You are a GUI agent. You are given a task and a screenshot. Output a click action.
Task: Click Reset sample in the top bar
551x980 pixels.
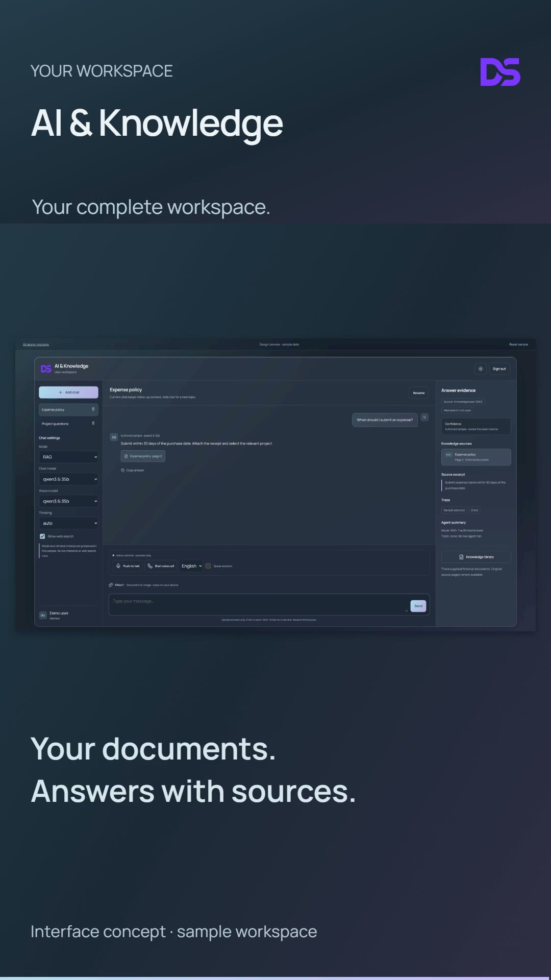[x=518, y=345]
